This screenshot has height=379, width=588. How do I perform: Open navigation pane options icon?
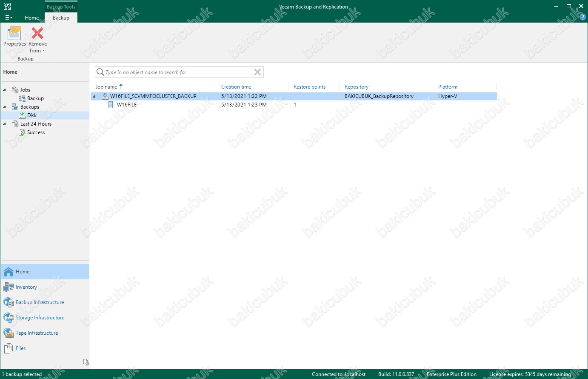coord(86,362)
